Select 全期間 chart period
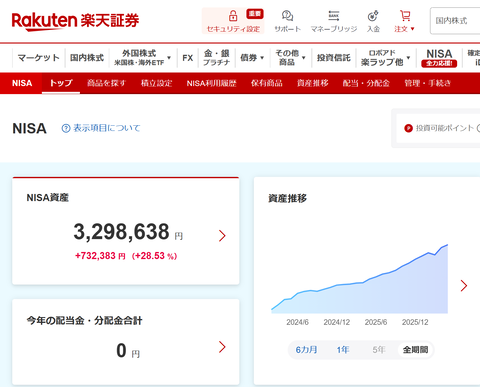 point(415,350)
